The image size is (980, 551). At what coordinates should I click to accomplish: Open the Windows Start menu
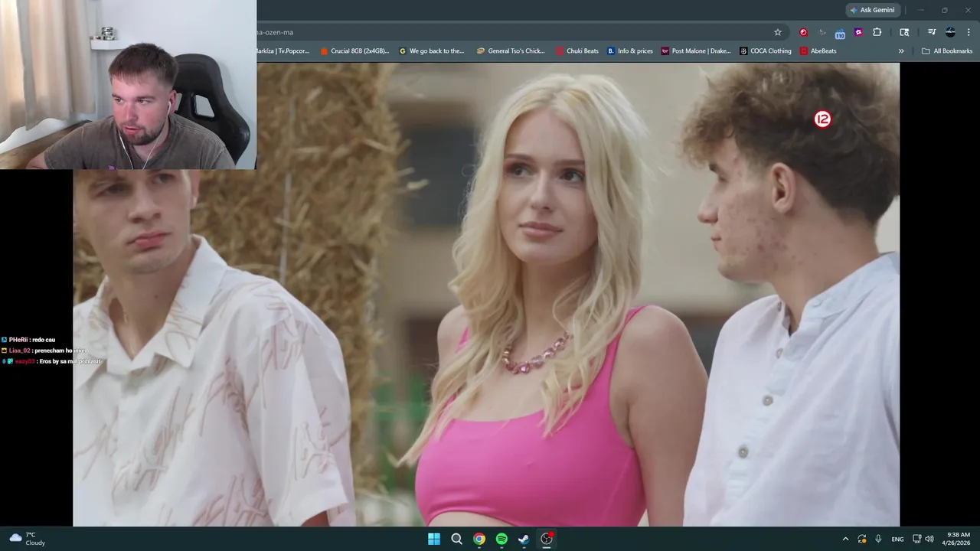tap(433, 539)
